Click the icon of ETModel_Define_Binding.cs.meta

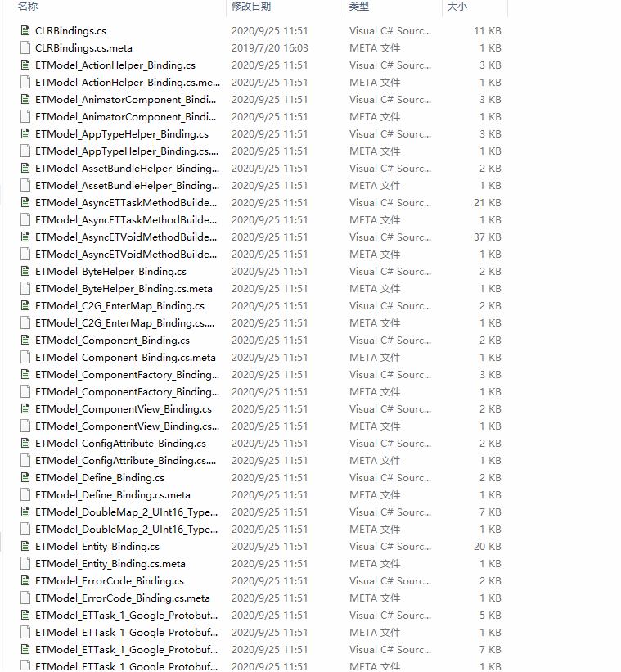tap(25, 495)
